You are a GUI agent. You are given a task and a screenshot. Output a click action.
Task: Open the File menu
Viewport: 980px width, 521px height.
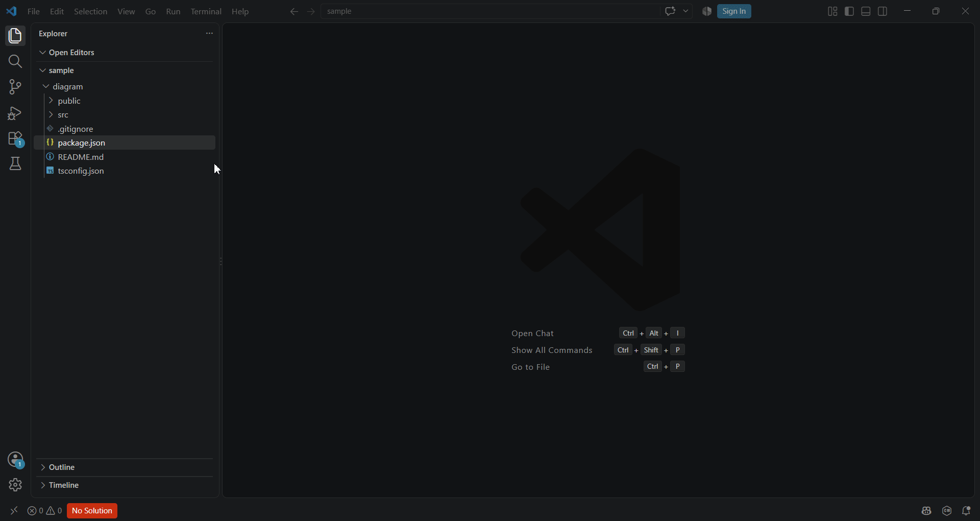tap(34, 11)
